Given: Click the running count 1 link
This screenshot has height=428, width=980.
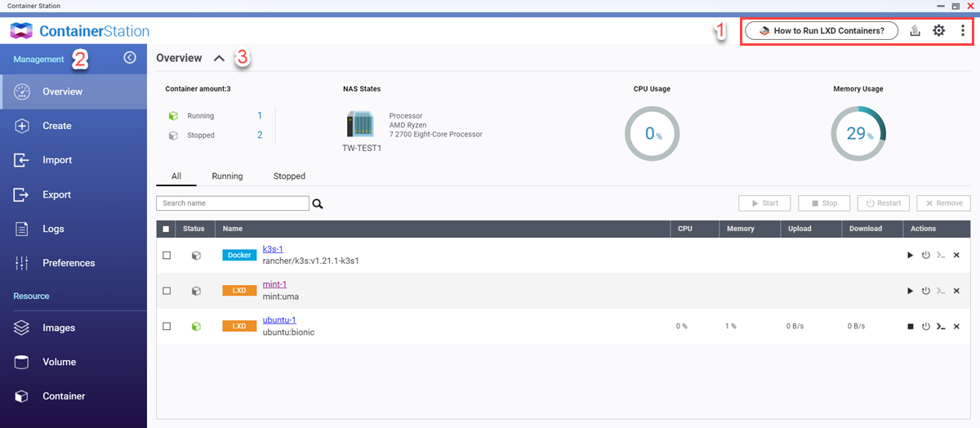Looking at the screenshot, I should pyautogui.click(x=260, y=116).
